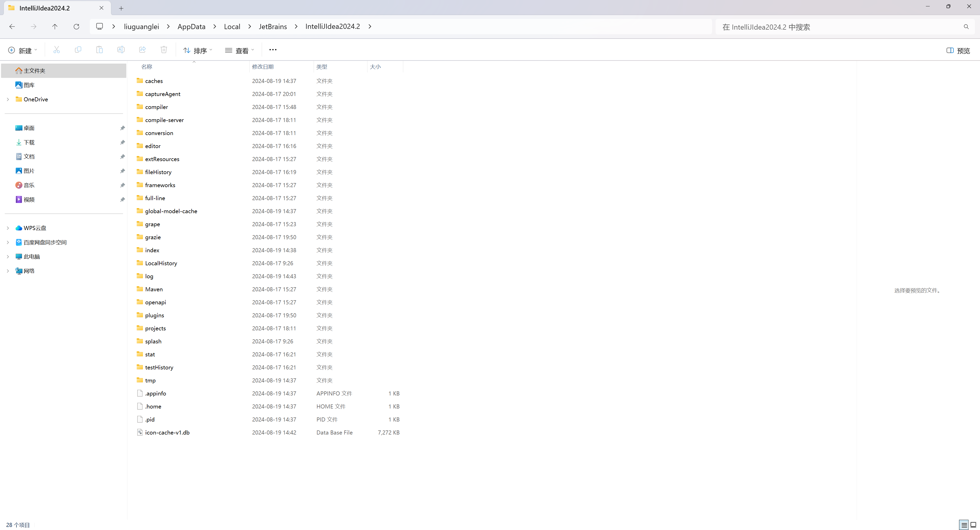The image size is (980, 530).
Task: Click the Delete trash icon in toolbar
Action: click(x=164, y=50)
